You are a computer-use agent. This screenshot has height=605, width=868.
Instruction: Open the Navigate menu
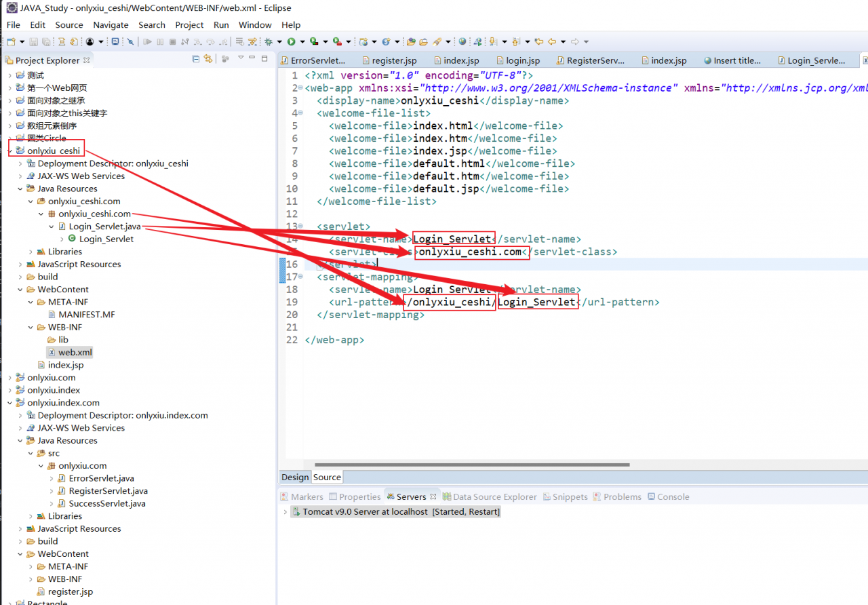[x=111, y=24]
